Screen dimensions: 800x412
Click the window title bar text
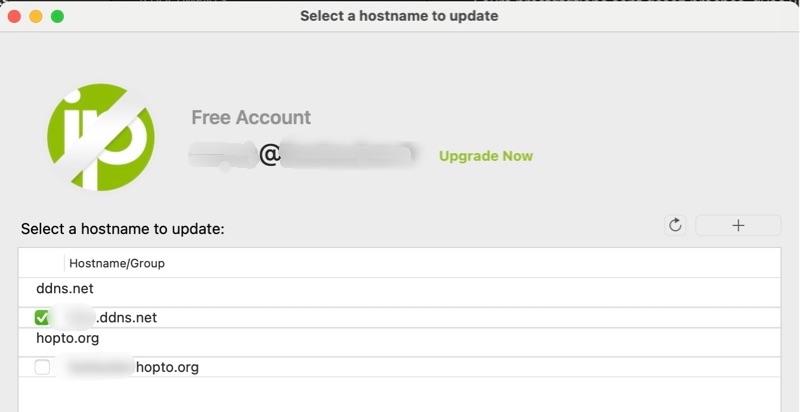(399, 16)
